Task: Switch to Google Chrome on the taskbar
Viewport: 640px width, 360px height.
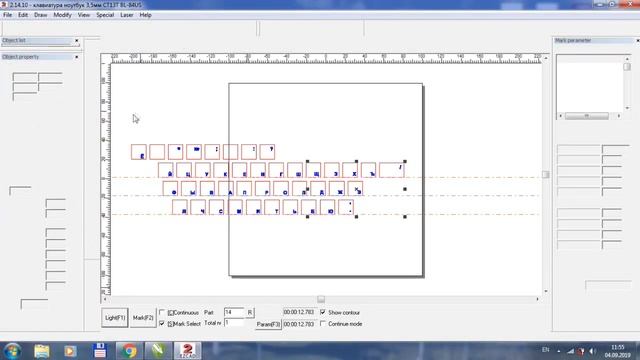Action: [x=128, y=351]
